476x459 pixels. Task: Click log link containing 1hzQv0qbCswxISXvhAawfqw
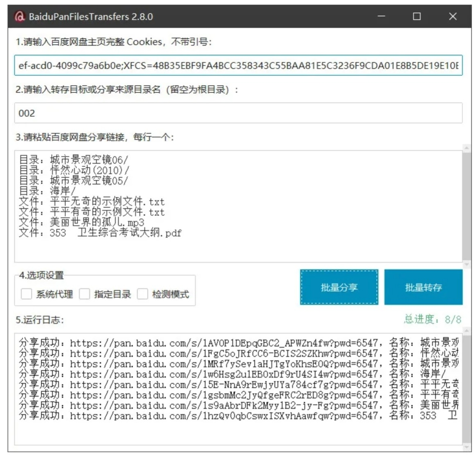(224, 416)
